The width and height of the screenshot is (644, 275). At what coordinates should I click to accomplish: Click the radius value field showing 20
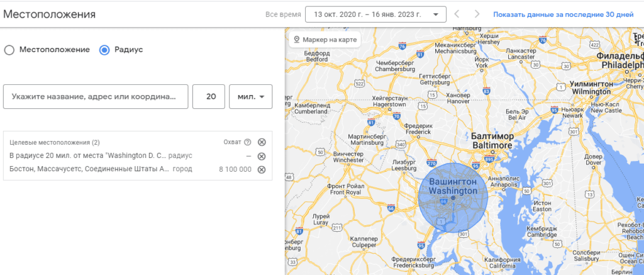pos(209,97)
